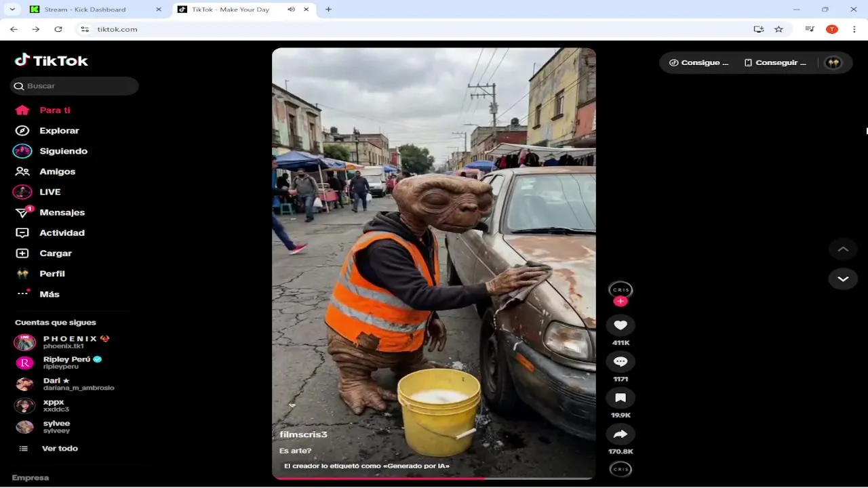Open the top-right profile avatar
The height and width of the screenshot is (488, 868).
tap(833, 62)
